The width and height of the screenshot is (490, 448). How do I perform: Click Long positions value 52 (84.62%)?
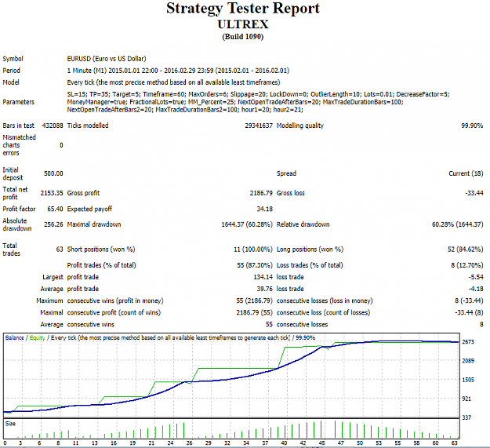[466, 249]
